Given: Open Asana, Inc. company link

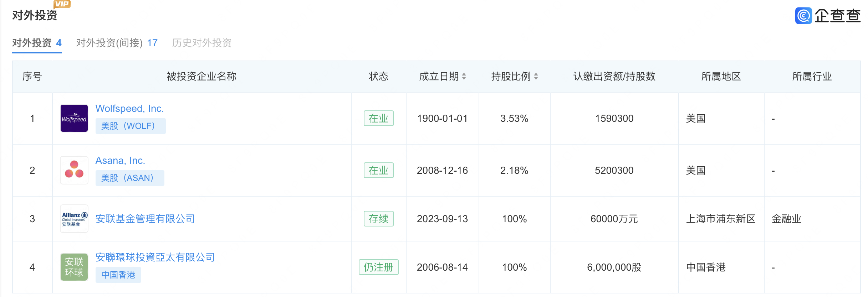Looking at the screenshot, I should pos(120,161).
